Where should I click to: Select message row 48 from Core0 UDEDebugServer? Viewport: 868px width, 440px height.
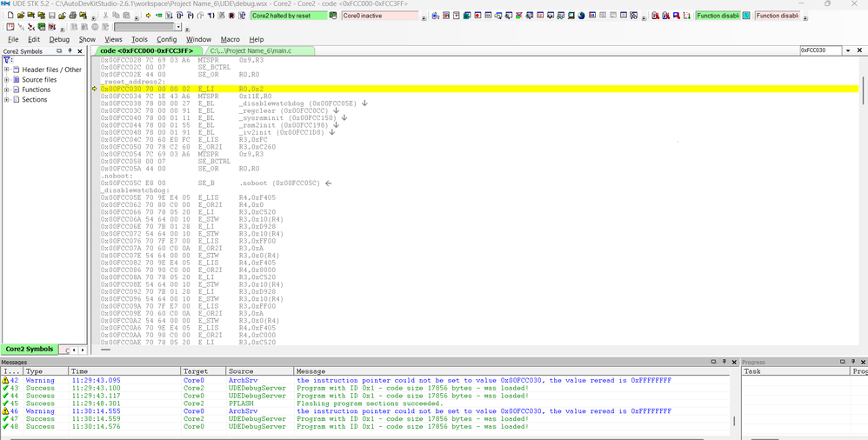[365, 427]
